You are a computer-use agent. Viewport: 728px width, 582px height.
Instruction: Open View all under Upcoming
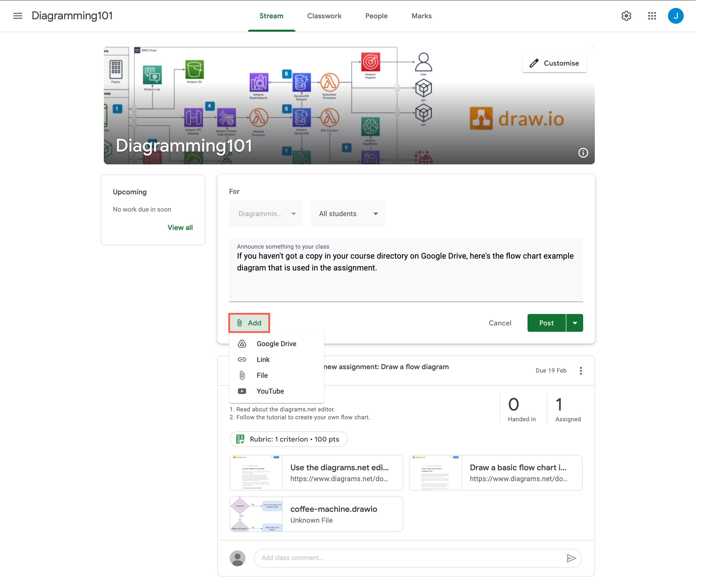[180, 227]
